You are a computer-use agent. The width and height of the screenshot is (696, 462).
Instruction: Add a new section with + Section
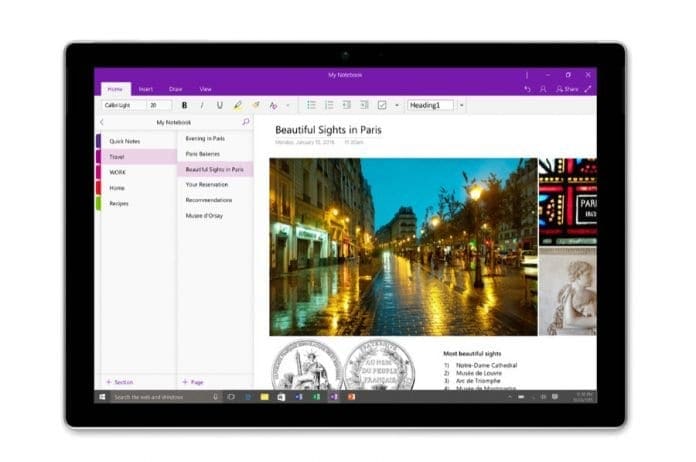[x=119, y=382]
